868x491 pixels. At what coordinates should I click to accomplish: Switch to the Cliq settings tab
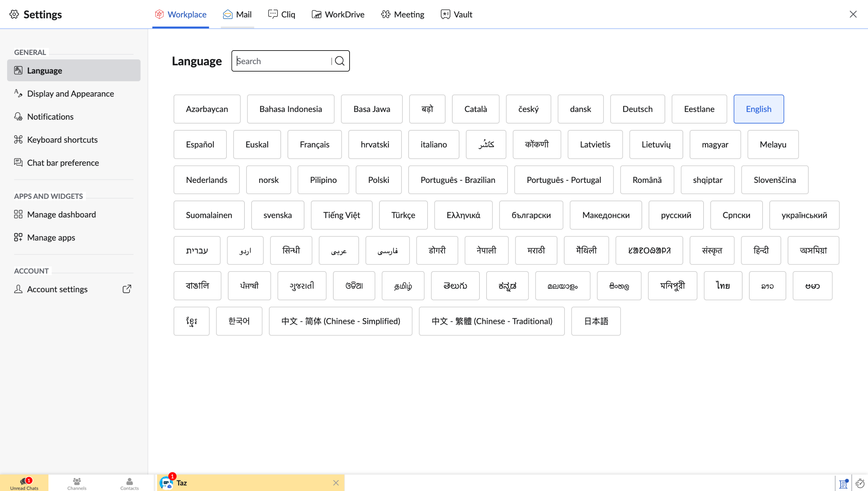(281, 14)
